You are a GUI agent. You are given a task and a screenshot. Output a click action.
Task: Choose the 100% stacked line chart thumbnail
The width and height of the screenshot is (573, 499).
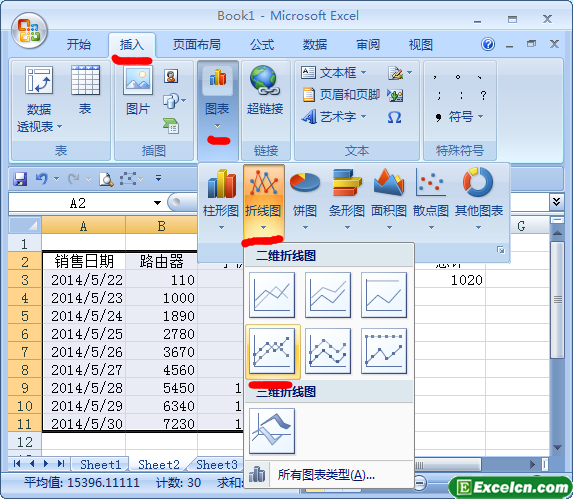coord(384,295)
